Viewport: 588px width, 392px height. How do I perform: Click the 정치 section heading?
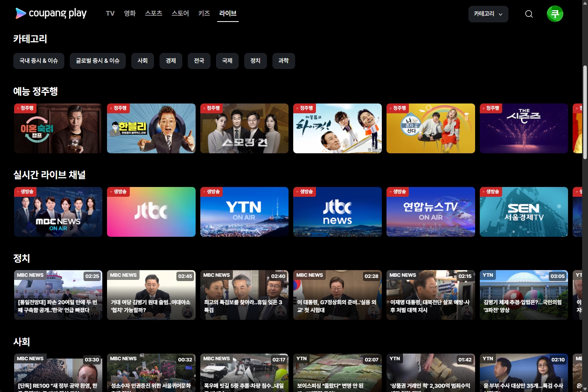click(x=22, y=258)
